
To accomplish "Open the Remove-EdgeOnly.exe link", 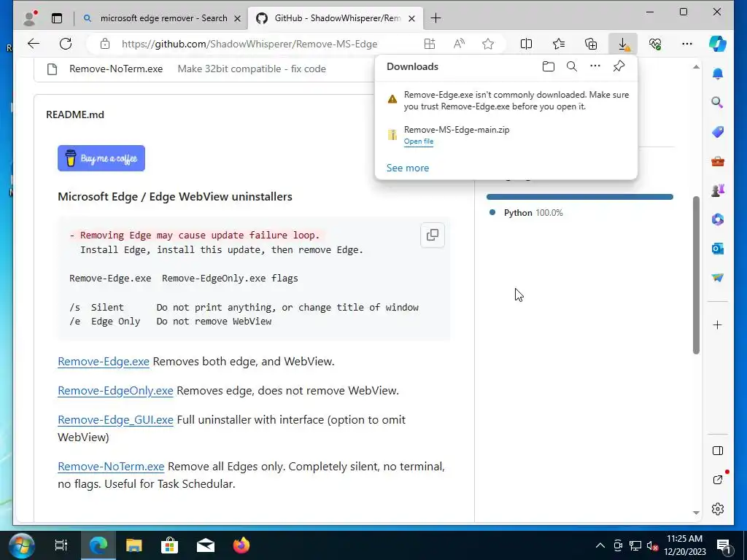I will tap(115, 391).
